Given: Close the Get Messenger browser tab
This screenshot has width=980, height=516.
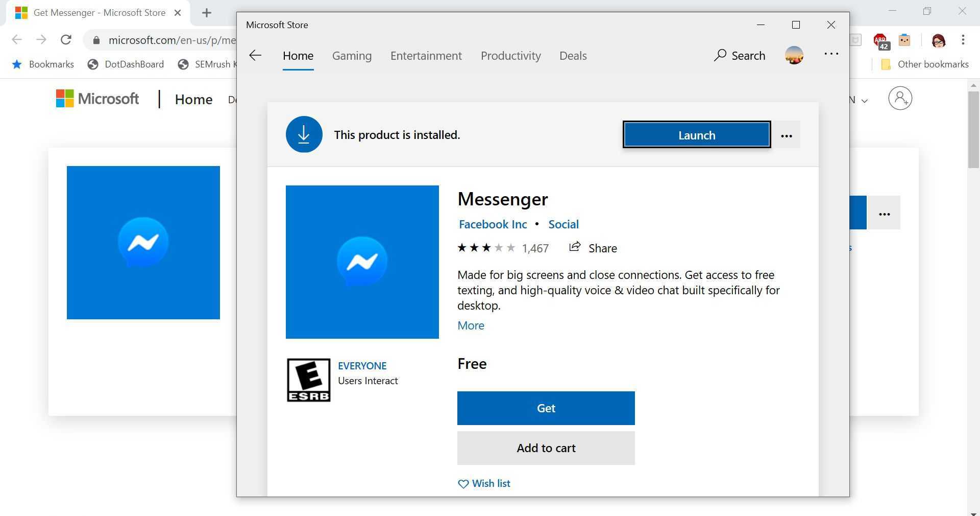Looking at the screenshot, I should [178, 13].
